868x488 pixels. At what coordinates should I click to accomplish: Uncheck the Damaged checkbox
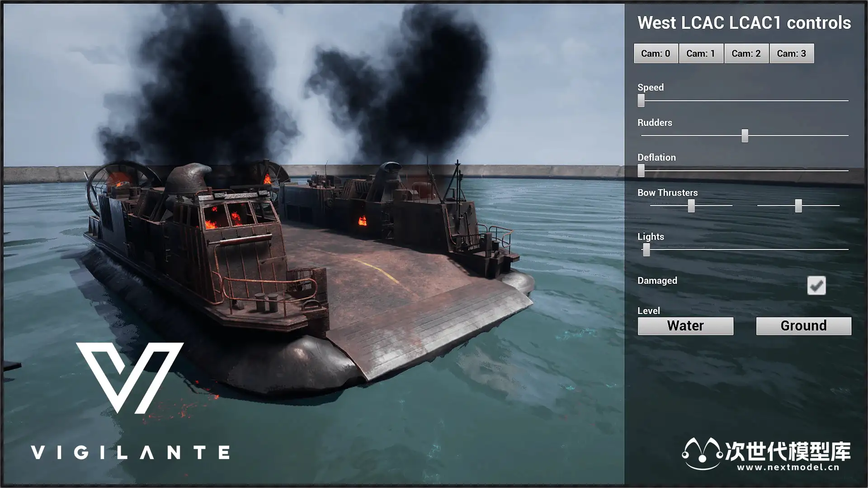click(x=816, y=286)
